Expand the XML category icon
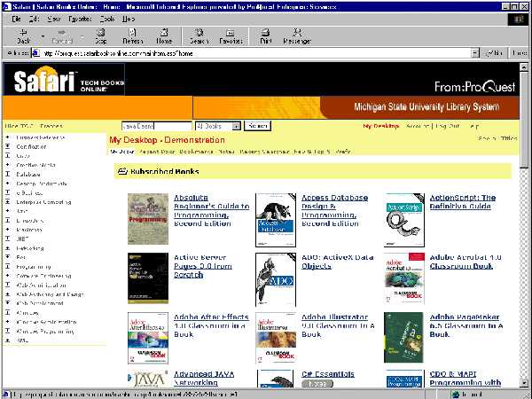This screenshot has height=399, width=532. coord(7,340)
